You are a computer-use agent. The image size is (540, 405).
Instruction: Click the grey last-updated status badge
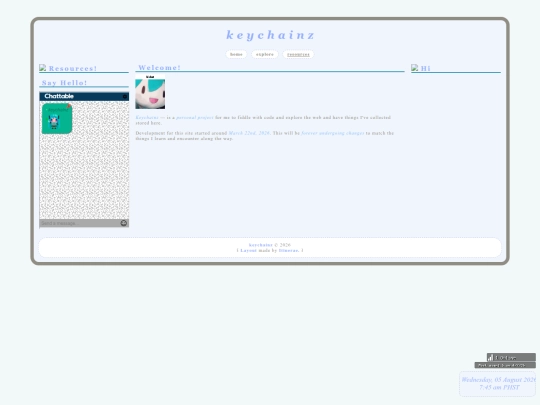(505, 365)
